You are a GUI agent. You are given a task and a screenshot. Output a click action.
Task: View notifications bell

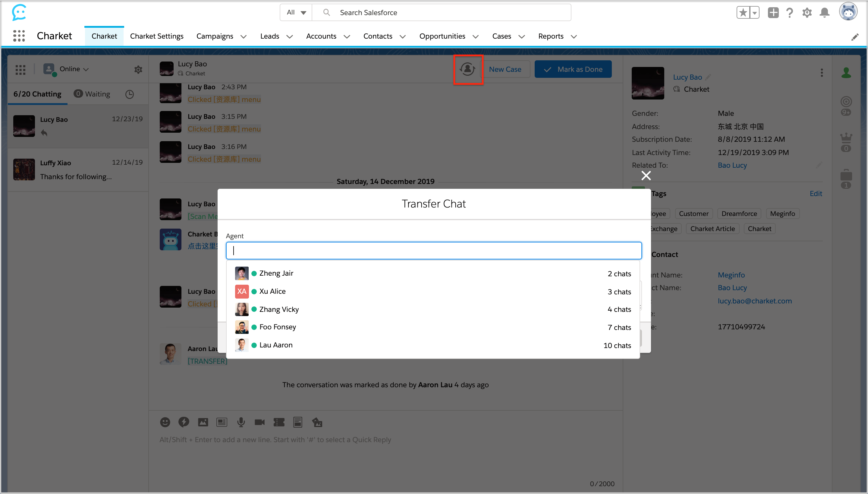825,13
